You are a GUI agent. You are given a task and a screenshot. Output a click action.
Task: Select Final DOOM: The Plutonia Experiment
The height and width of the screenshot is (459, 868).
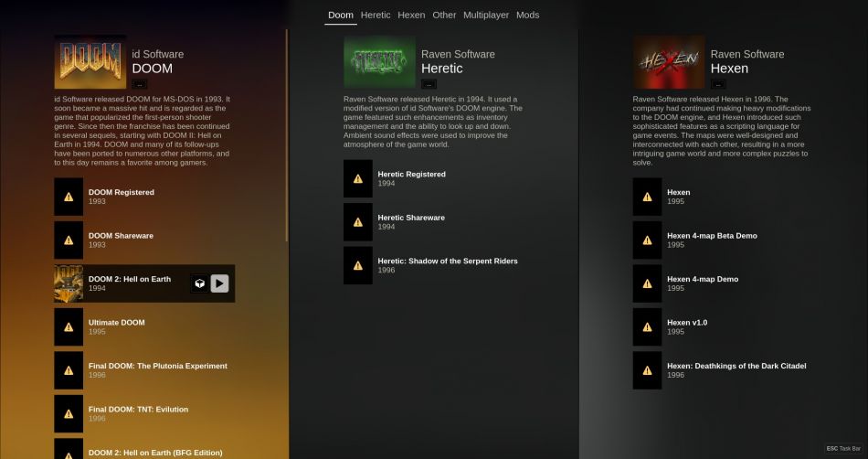144,370
